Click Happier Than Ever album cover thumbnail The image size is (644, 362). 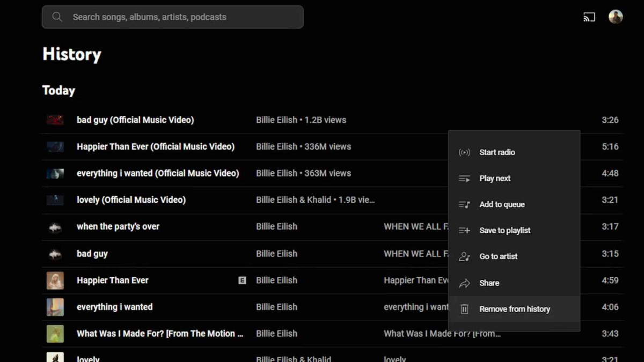(55, 280)
